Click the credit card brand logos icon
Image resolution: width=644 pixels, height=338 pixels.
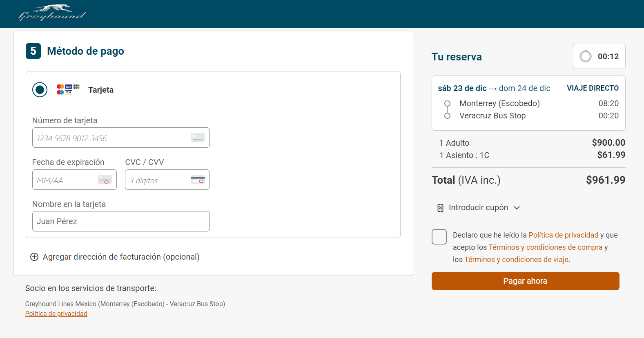tap(68, 89)
